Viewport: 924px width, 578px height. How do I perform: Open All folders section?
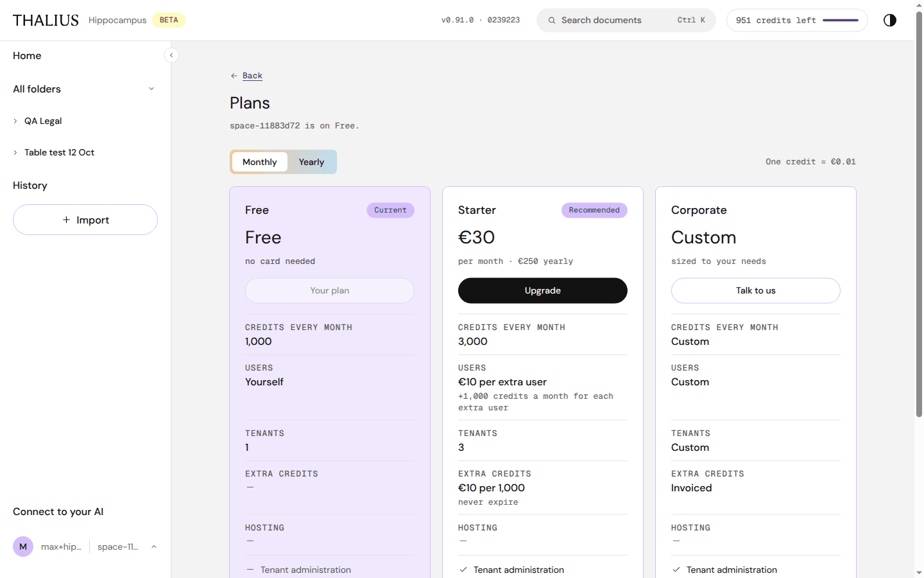tap(37, 89)
